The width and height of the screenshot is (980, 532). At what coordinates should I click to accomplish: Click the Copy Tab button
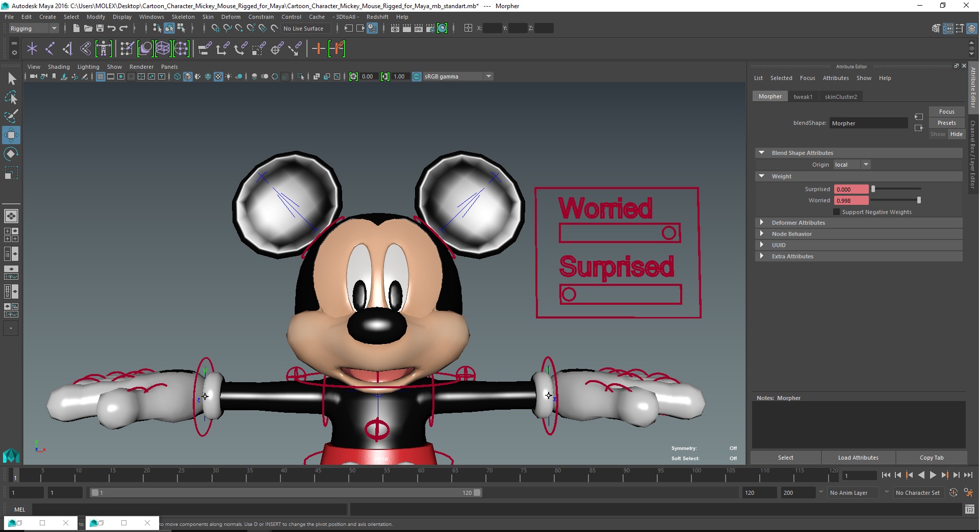click(932, 458)
